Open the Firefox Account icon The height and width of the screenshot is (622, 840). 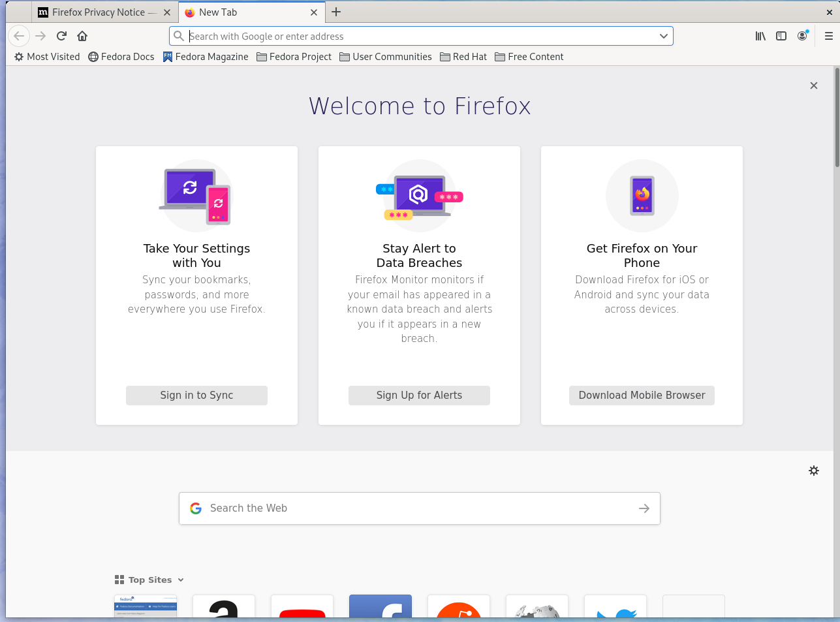802,36
